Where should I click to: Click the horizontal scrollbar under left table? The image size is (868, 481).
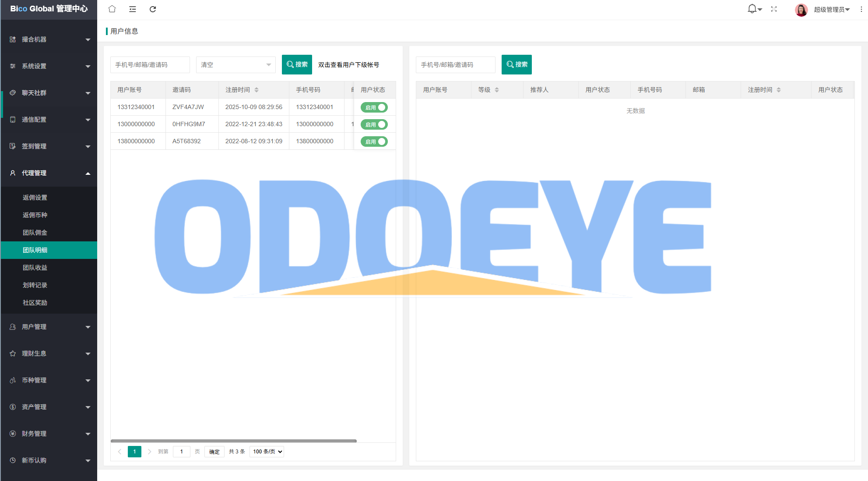(x=233, y=441)
